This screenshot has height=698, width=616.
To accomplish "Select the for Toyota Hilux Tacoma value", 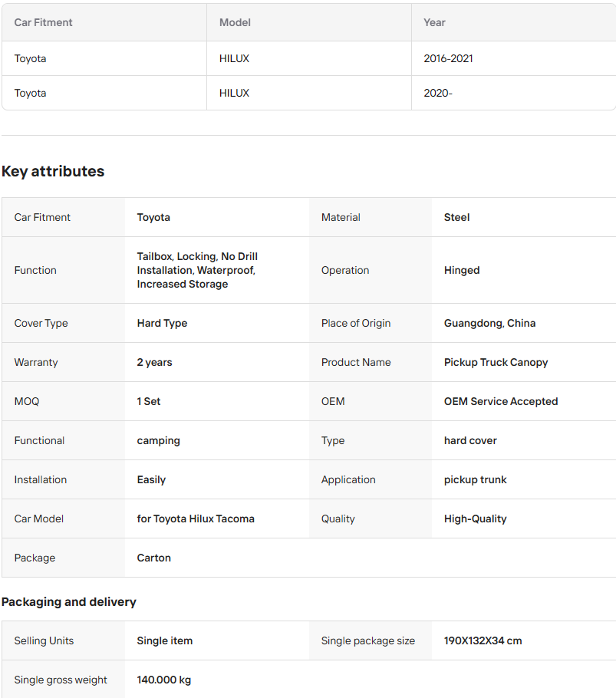I will [x=196, y=519].
